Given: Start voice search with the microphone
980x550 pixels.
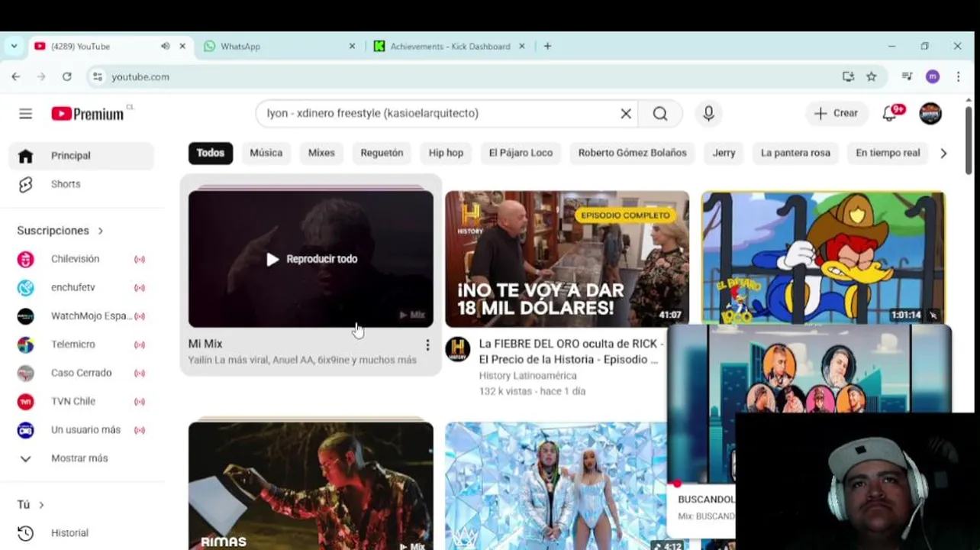Looking at the screenshot, I should [708, 114].
